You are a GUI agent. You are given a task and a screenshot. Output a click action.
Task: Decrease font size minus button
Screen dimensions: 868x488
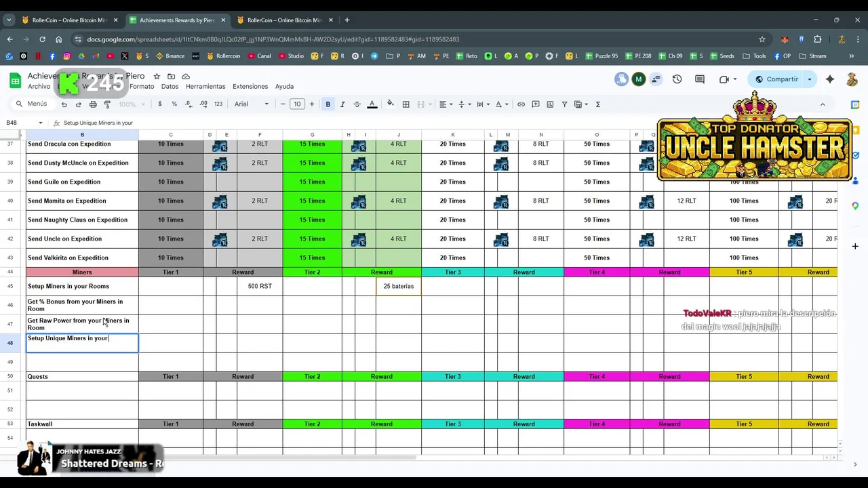click(283, 104)
